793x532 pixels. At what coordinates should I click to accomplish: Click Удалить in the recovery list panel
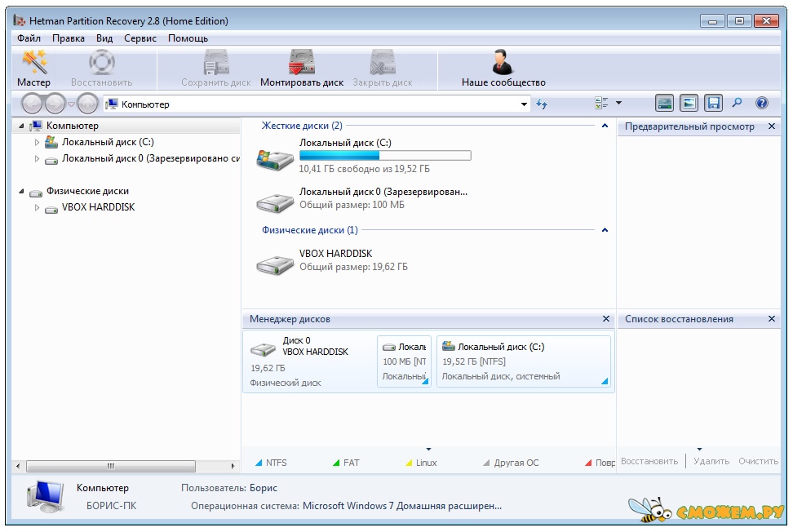click(711, 461)
